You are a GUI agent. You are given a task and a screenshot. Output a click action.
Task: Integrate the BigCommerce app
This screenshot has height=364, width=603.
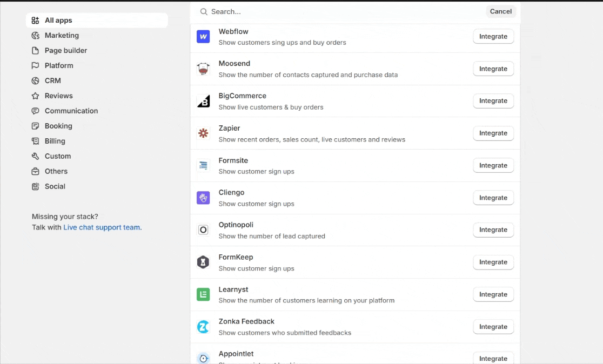coord(493,100)
